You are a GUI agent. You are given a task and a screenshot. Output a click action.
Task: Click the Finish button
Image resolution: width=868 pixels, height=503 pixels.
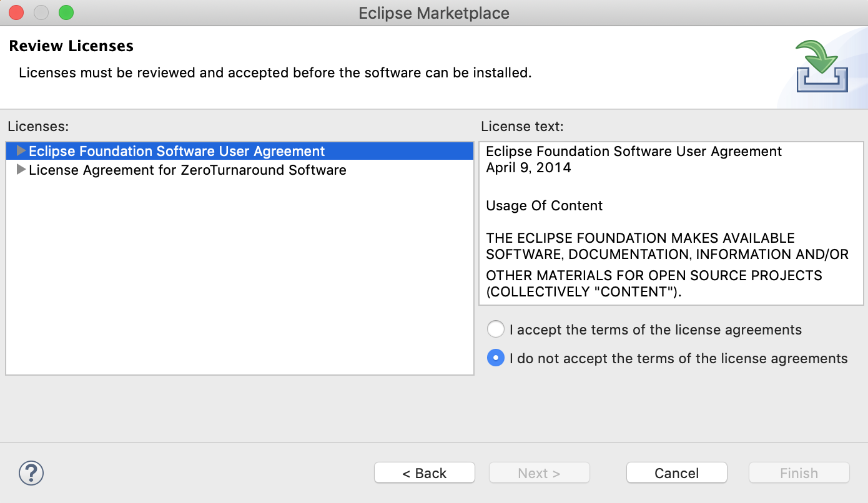[x=799, y=473]
